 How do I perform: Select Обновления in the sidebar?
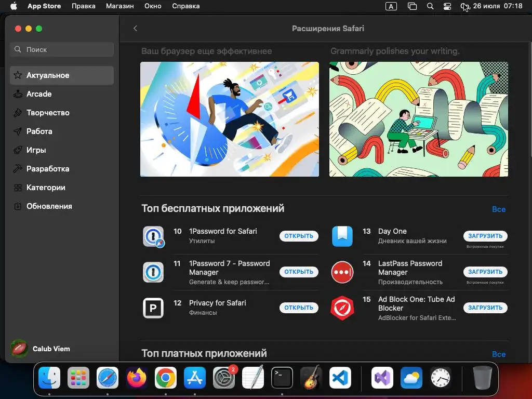tap(62, 206)
